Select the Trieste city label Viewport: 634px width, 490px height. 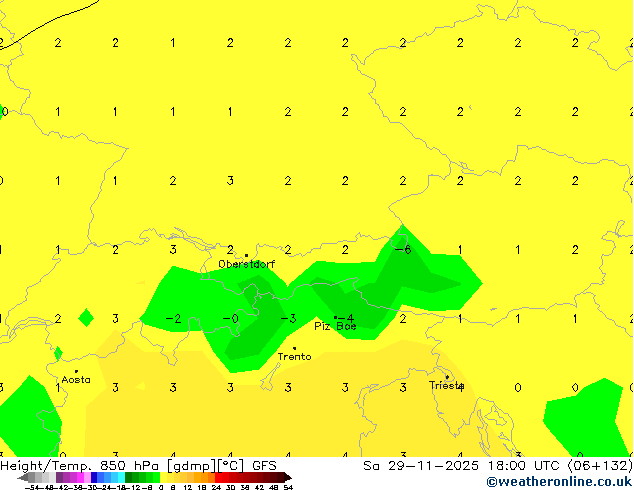[x=446, y=385]
